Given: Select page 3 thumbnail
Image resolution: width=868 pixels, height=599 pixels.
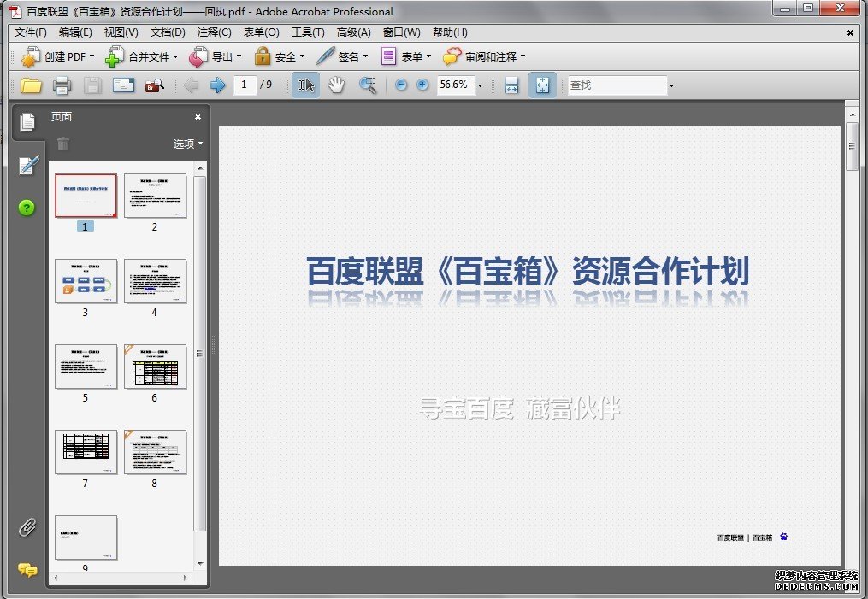Looking at the screenshot, I should (86, 281).
